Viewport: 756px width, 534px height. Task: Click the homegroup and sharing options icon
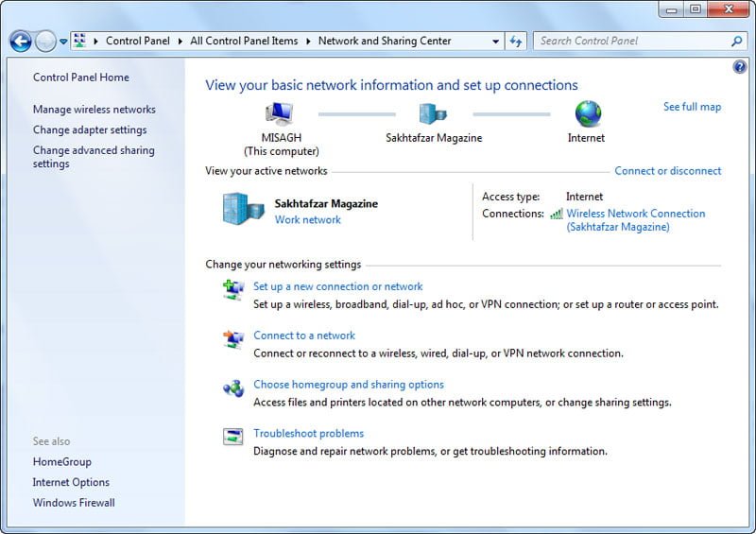pyautogui.click(x=233, y=388)
